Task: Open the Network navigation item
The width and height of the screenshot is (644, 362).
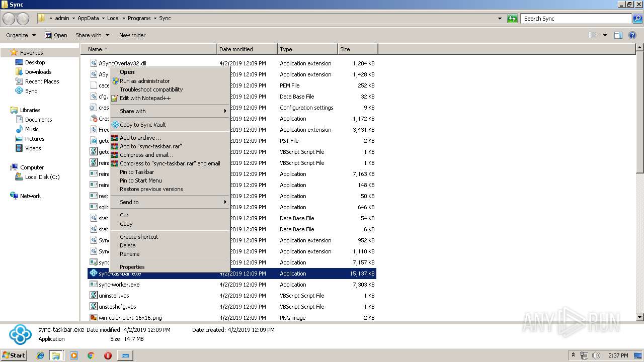Action: point(25,196)
